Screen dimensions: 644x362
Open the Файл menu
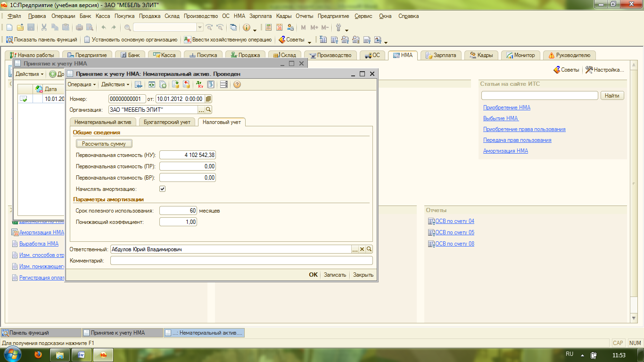click(x=15, y=16)
